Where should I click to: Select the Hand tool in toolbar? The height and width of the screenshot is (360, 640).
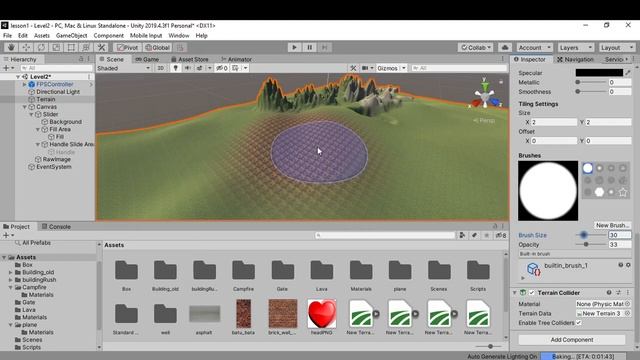pyautogui.click(x=11, y=47)
